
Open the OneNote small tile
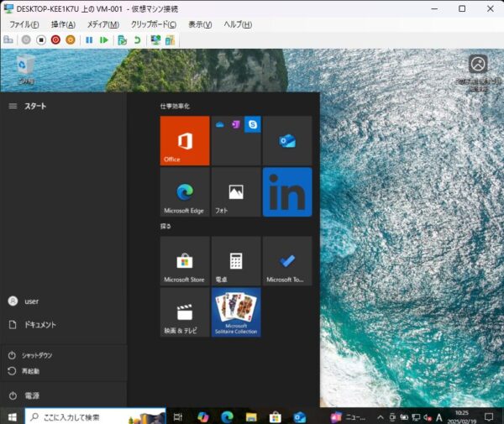tap(236, 124)
